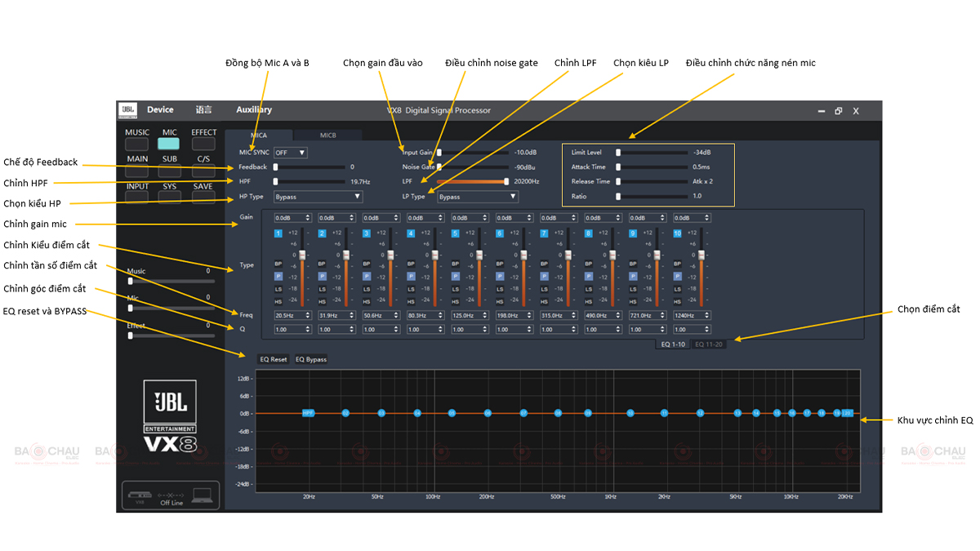Click the SYS settings button
The width and height of the screenshot is (980, 551).
[x=170, y=197]
